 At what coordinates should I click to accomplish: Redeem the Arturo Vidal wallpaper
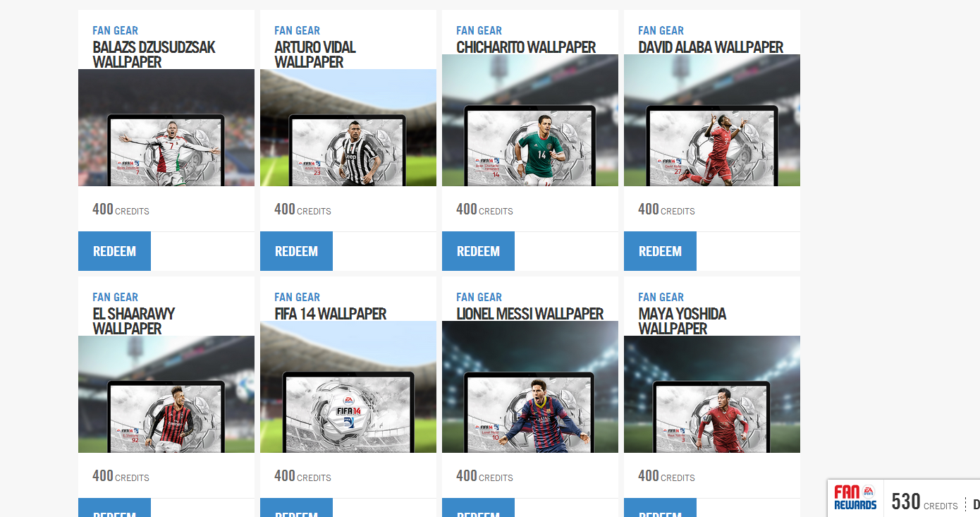[296, 251]
